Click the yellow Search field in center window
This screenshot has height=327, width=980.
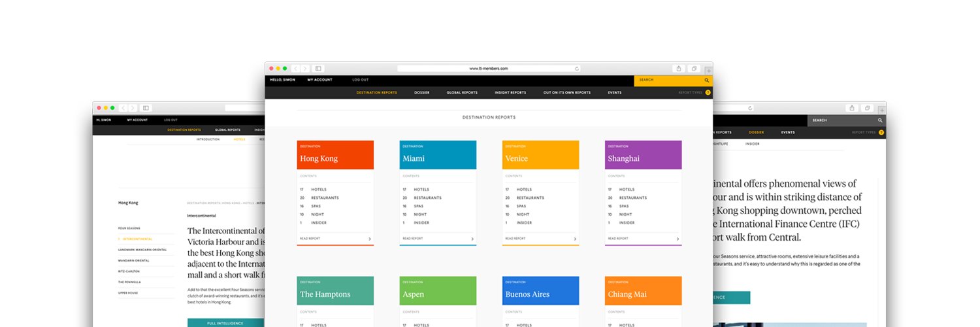pos(673,80)
